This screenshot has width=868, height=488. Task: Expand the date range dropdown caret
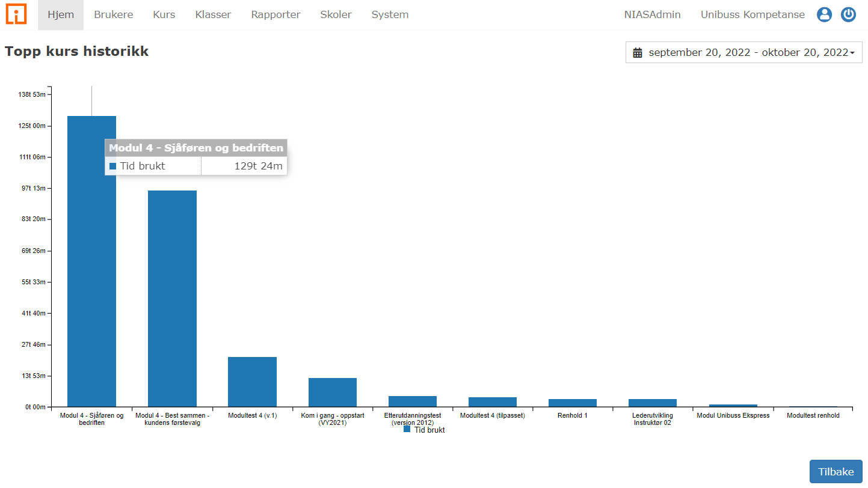(x=852, y=53)
